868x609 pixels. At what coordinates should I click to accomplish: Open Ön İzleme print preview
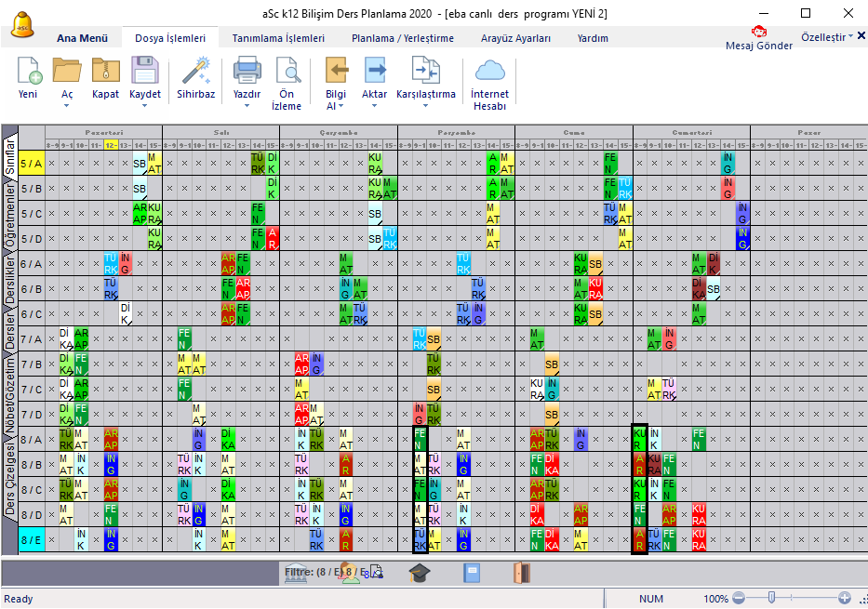[x=287, y=83]
